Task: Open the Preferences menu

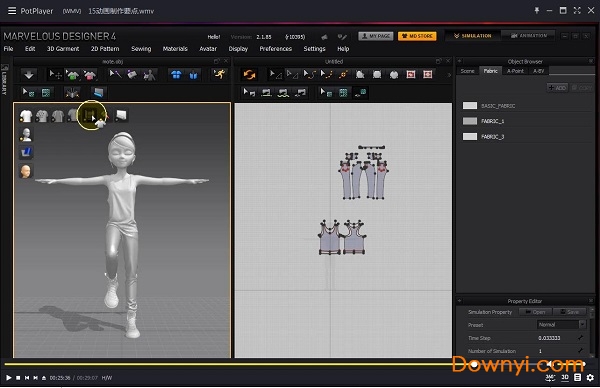Action: point(276,49)
